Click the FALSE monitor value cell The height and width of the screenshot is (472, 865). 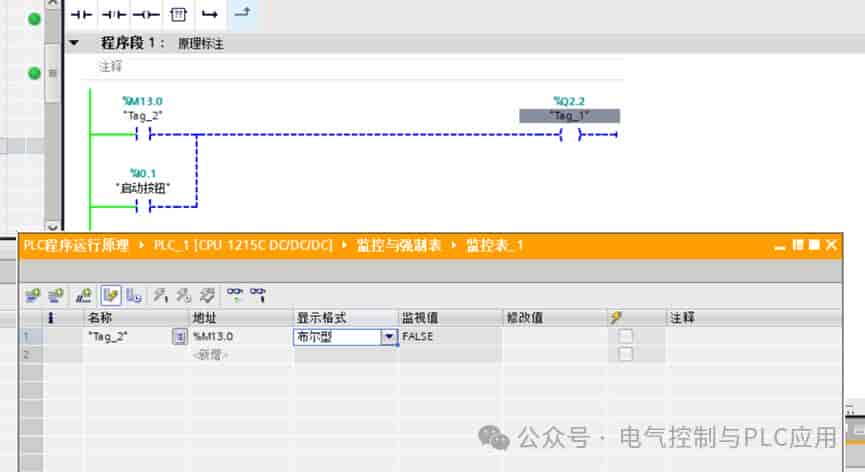[x=450, y=336]
